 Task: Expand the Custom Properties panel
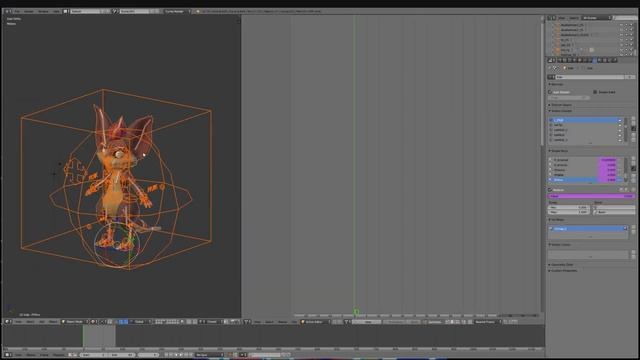coord(562,270)
